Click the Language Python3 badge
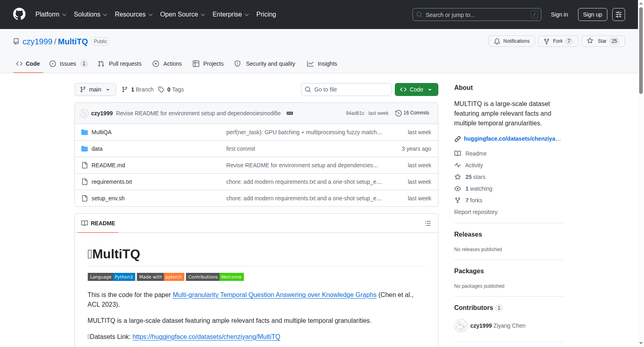The height and width of the screenshot is (347, 644). 111,277
